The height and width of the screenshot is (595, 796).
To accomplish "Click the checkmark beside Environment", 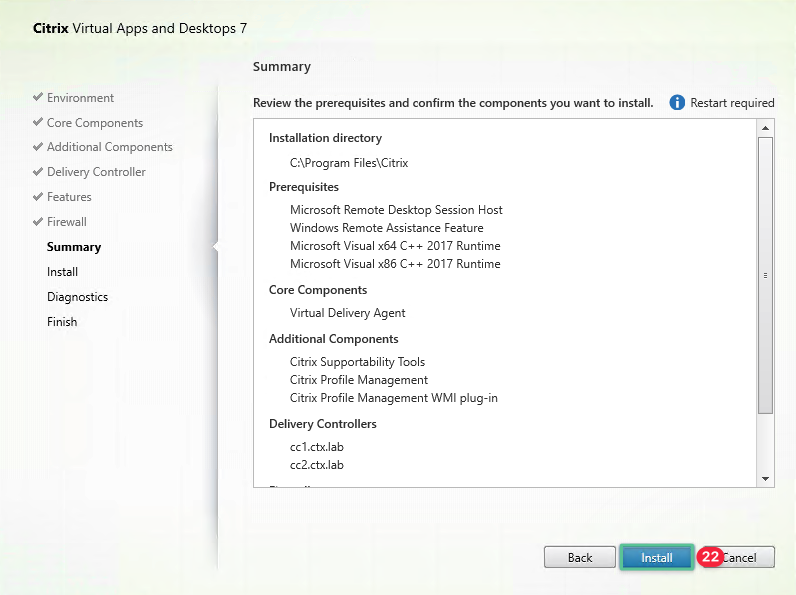I will [38, 97].
